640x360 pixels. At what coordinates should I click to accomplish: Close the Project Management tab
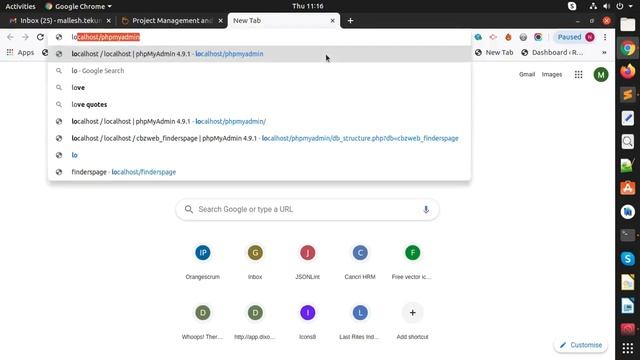coord(220,20)
